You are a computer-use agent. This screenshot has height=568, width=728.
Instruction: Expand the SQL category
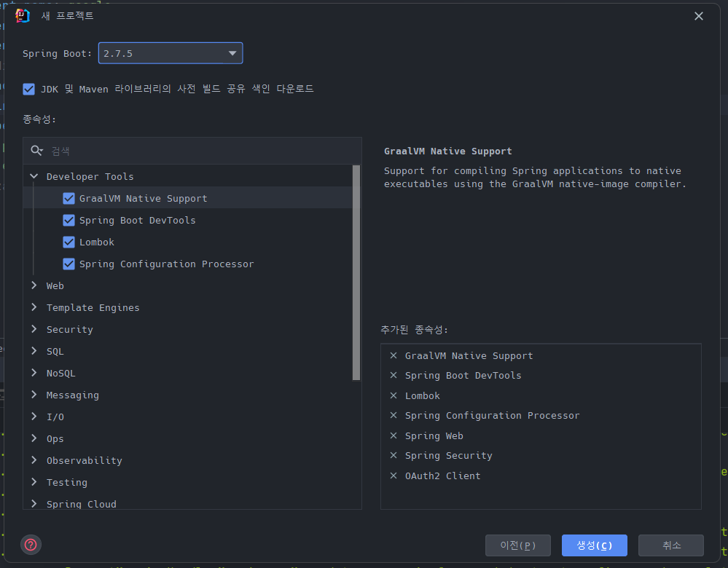tap(34, 351)
